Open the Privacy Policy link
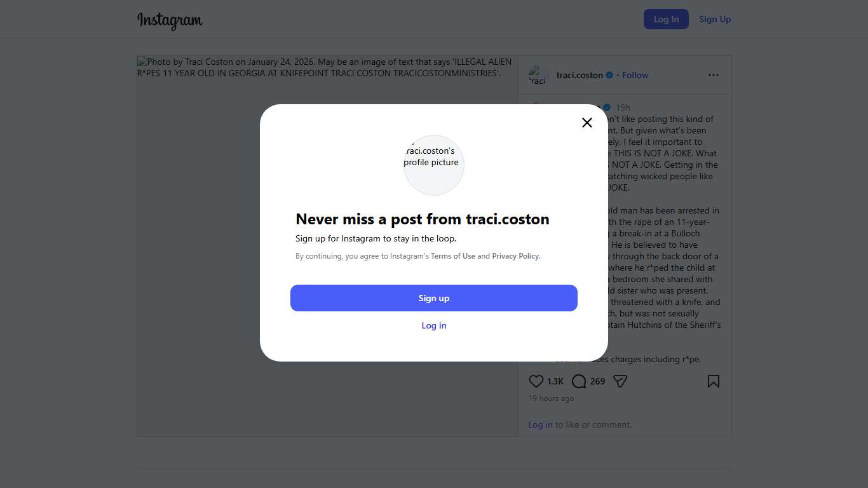 (515, 256)
